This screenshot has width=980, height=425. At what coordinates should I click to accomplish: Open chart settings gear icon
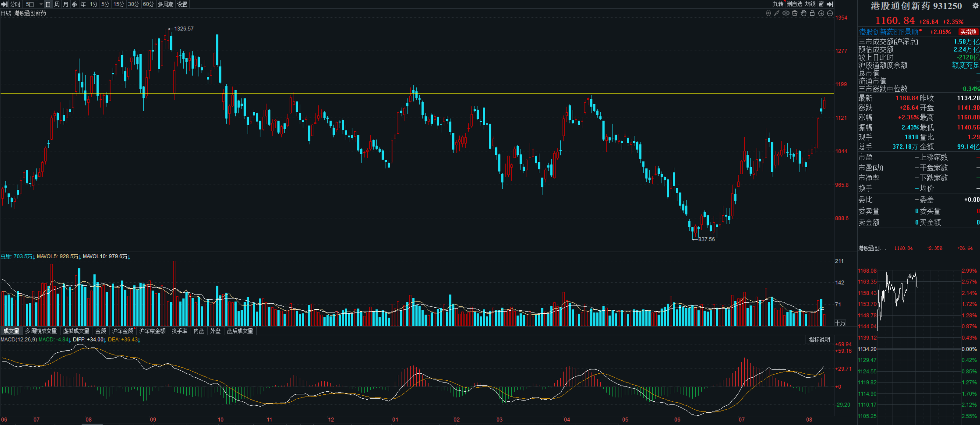768,13
